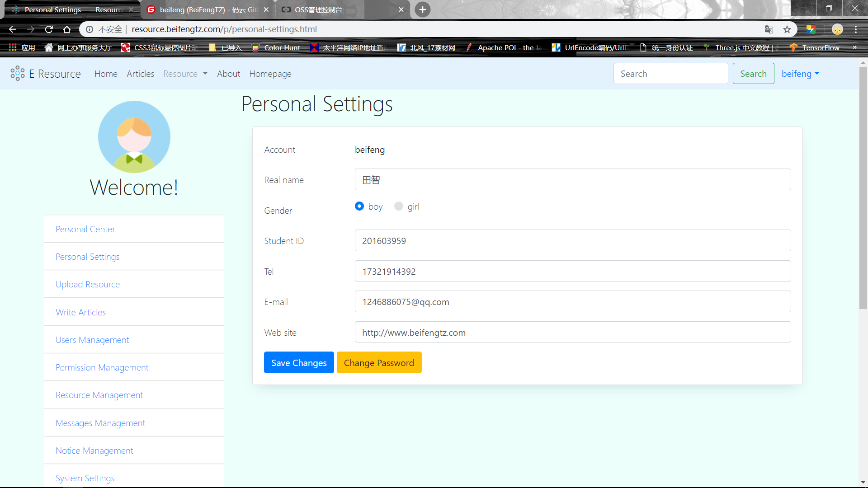868x488 pixels.
Task: Click the Save Changes button
Action: 298,362
